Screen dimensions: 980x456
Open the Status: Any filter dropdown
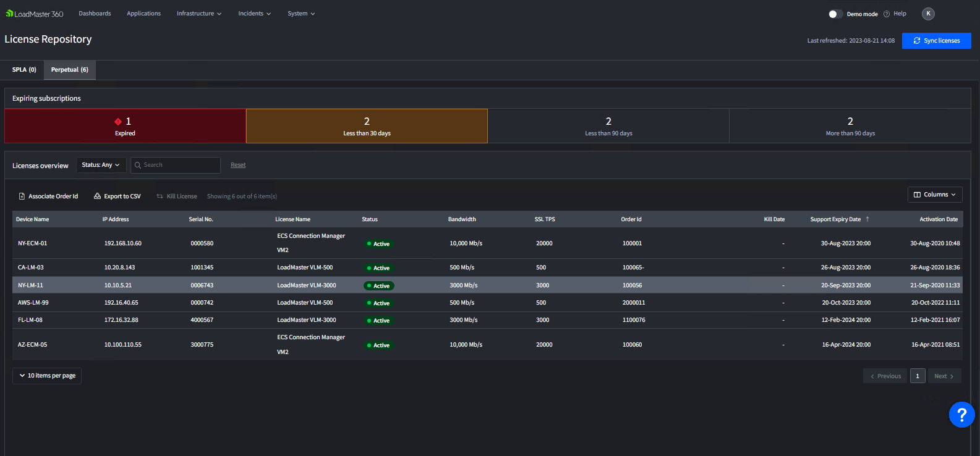[101, 165]
